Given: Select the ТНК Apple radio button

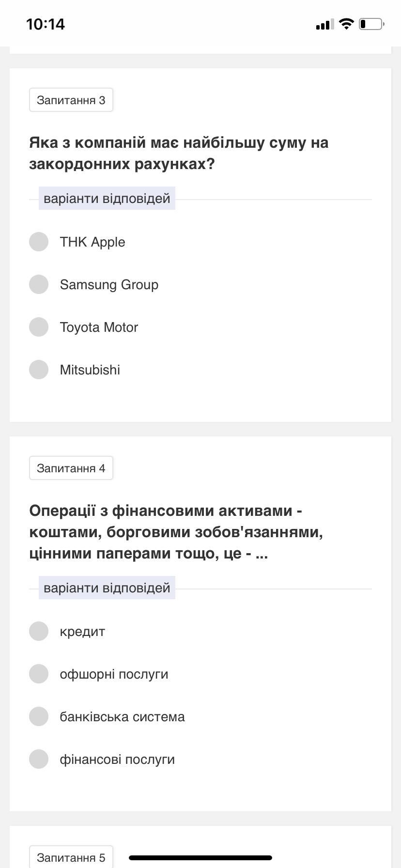Looking at the screenshot, I should (39, 242).
